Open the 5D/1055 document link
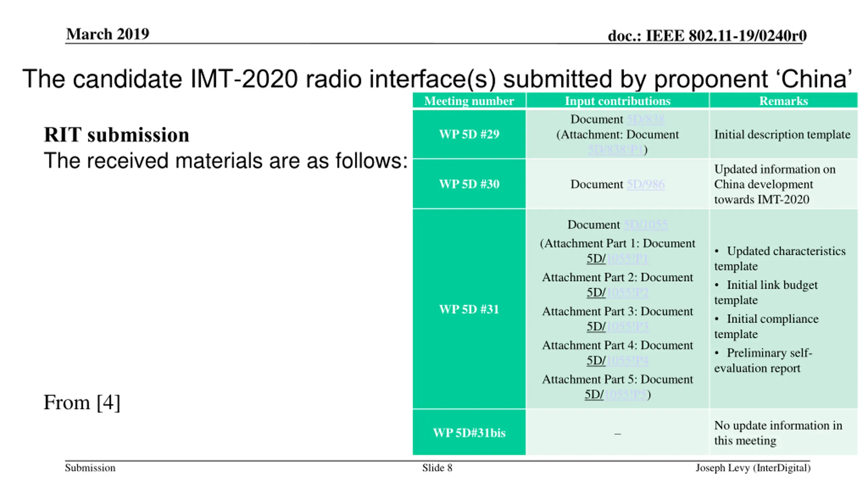868x488 pixels. (646, 225)
